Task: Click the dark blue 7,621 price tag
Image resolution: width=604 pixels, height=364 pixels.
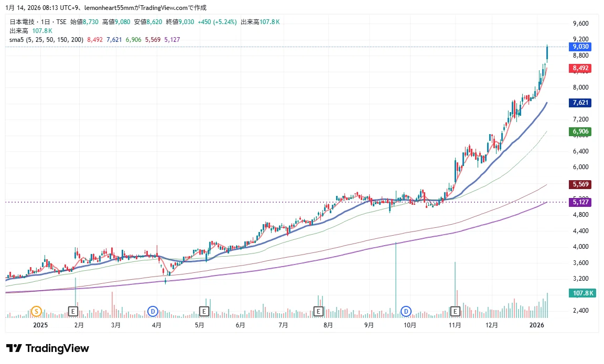Action: [x=580, y=102]
